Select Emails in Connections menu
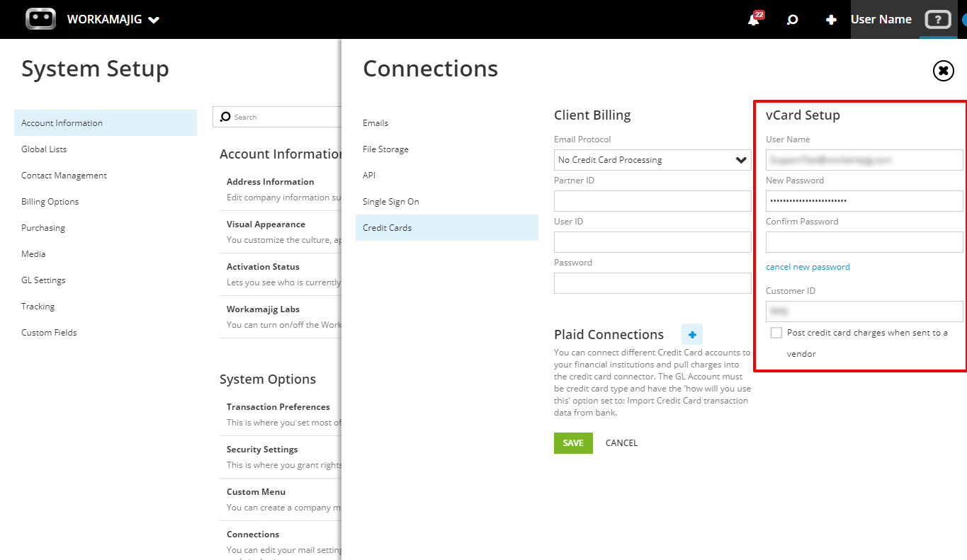This screenshot has width=967, height=560. pos(447,123)
